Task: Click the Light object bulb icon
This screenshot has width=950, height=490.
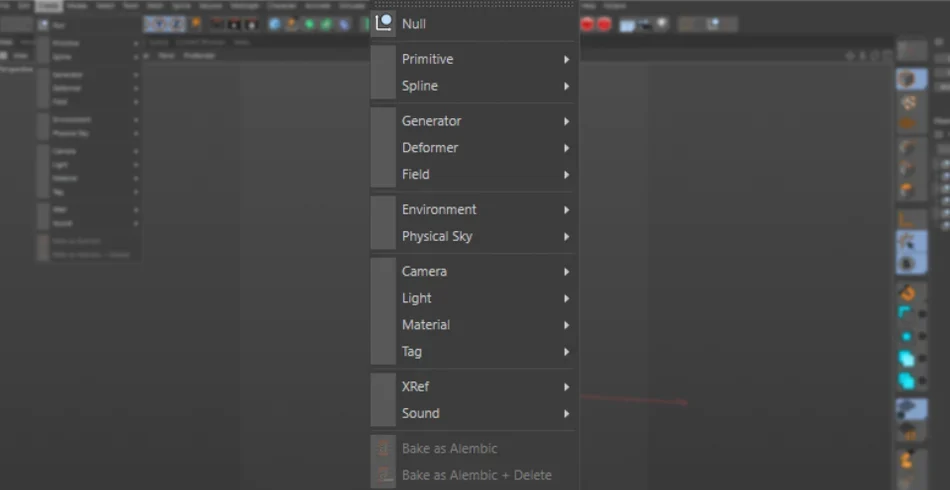Action: 662,25
